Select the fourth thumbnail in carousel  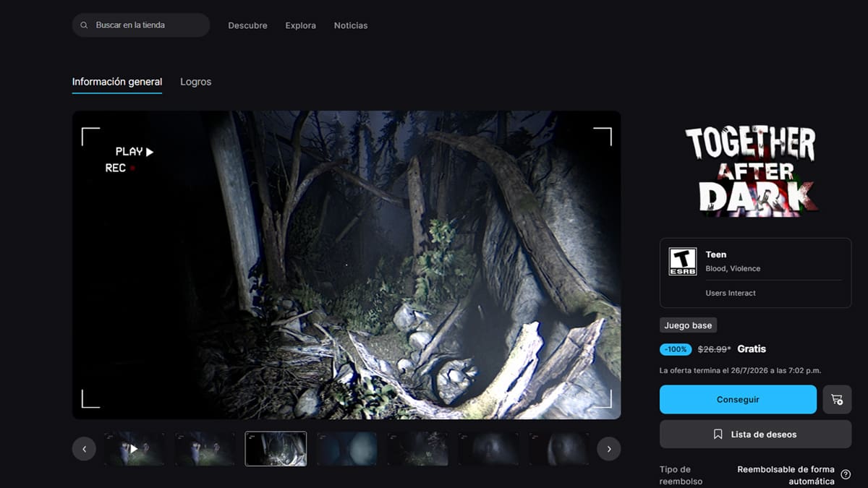tap(346, 449)
